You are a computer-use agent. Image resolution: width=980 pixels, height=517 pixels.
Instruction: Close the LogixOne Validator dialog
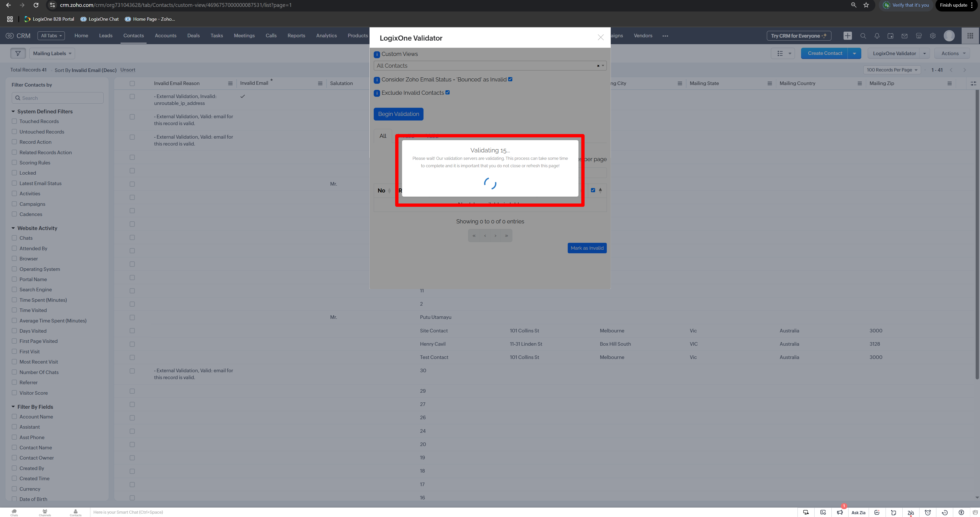coord(600,37)
